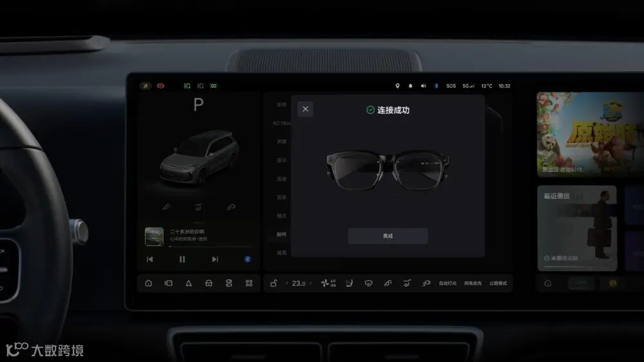644x362 pixels.
Task: Open notifications bell icon
Action: pyautogui.click(x=410, y=86)
